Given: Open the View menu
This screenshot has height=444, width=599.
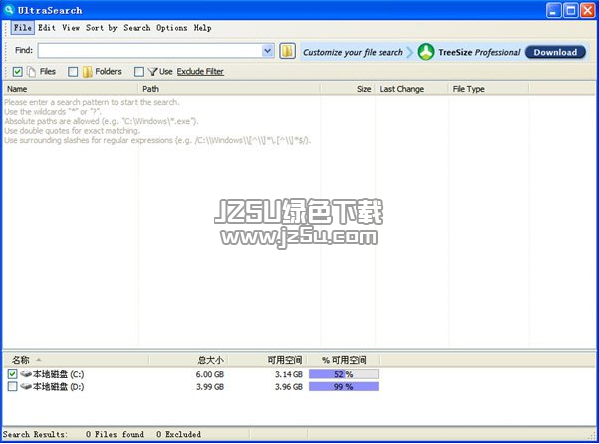Looking at the screenshot, I should click(x=71, y=28).
